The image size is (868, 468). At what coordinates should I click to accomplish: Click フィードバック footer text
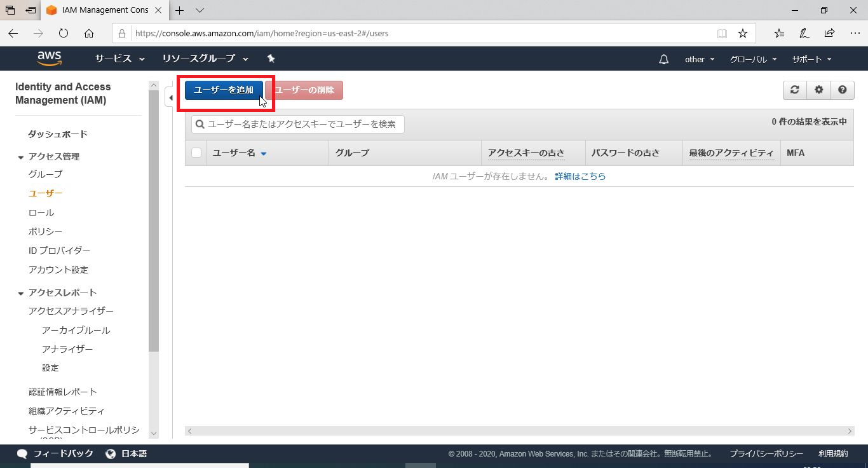[x=63, y=454]
